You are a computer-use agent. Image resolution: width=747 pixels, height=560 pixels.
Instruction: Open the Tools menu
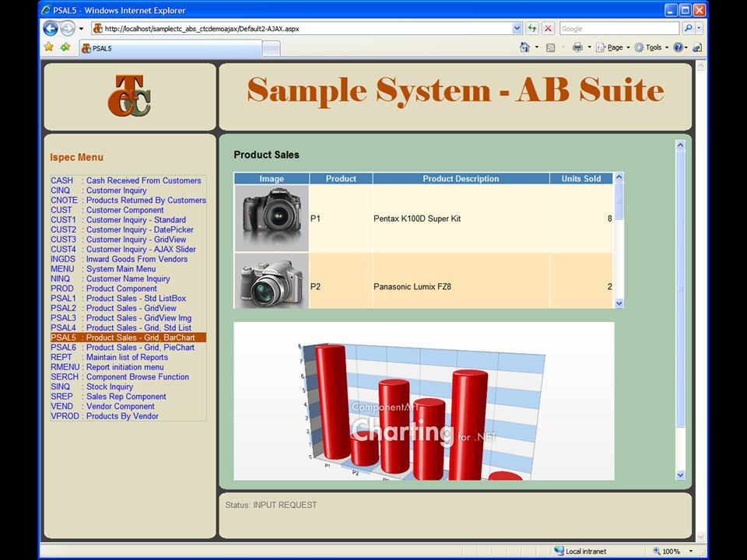pyautogui.click(x=651, y=47)
